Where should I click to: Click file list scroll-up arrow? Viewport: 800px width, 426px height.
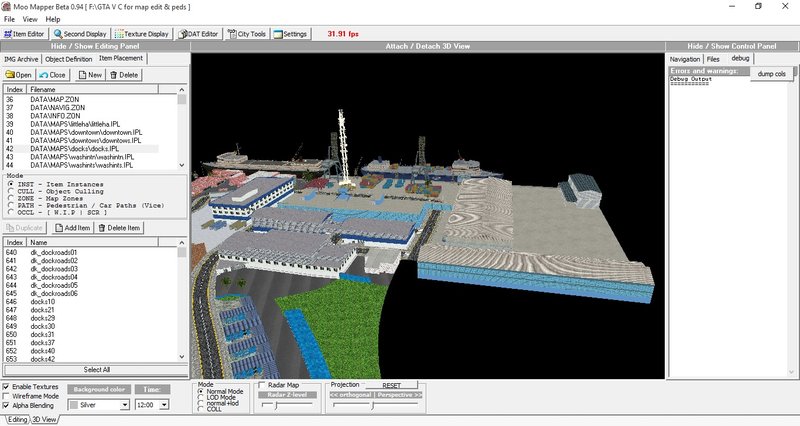click(182, 90)
